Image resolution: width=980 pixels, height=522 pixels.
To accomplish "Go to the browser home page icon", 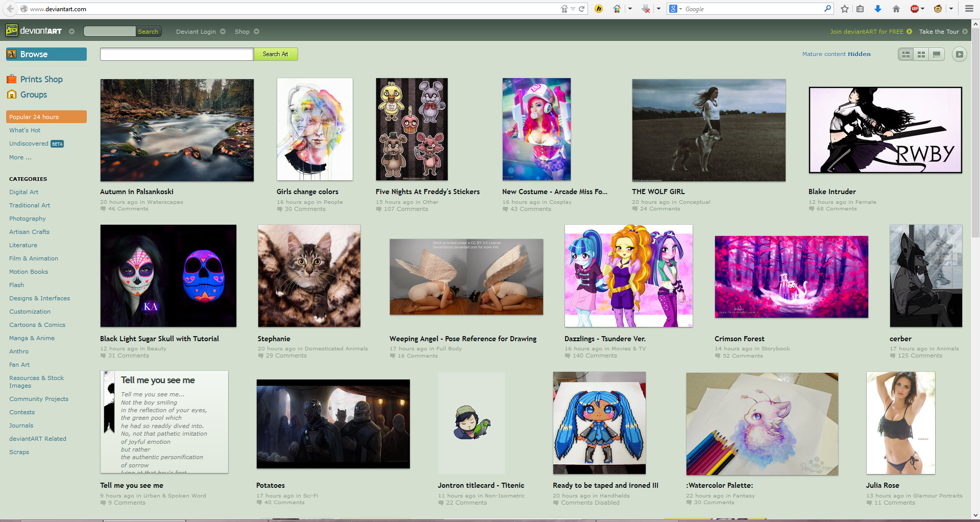I will [x=896, y=9].
